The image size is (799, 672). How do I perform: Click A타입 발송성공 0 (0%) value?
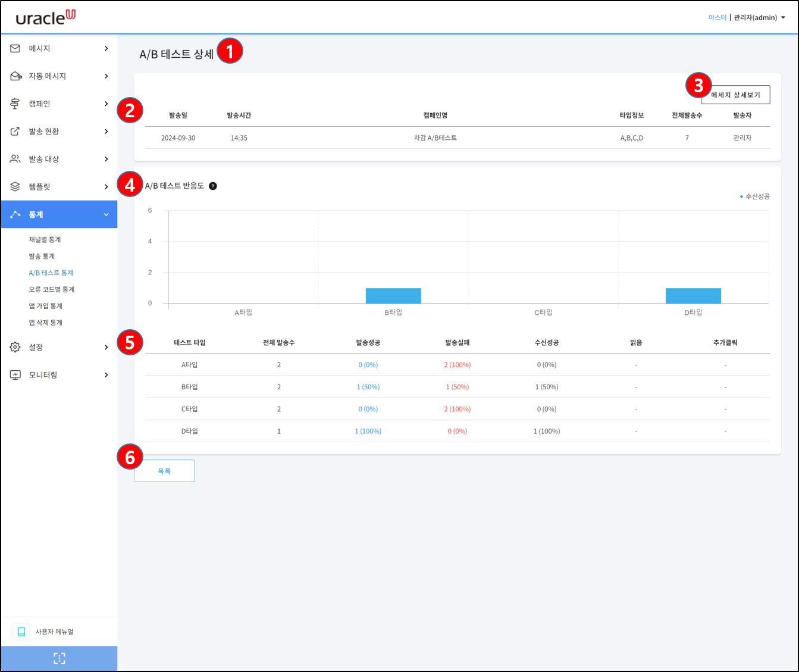click(368, 365)
